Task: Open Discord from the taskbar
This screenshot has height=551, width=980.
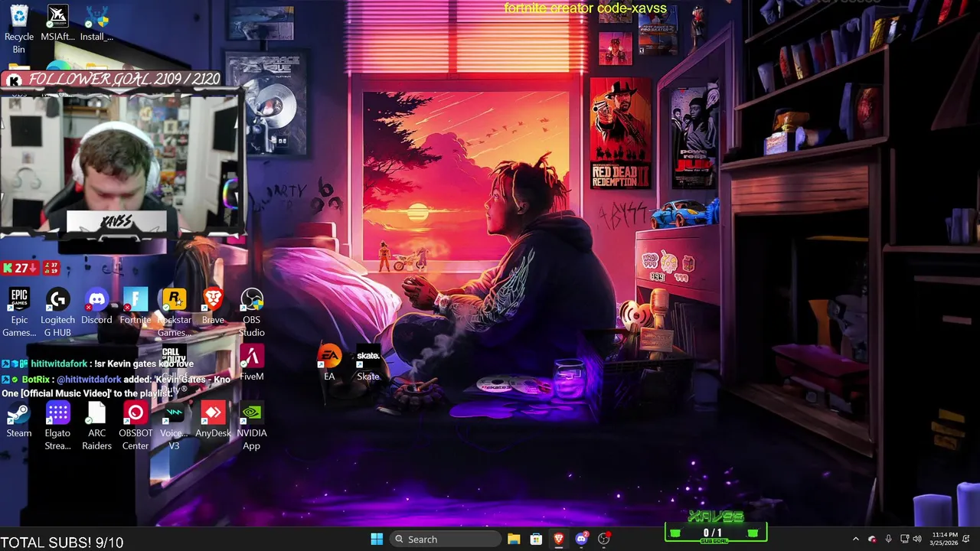Action: coord(581,540)
